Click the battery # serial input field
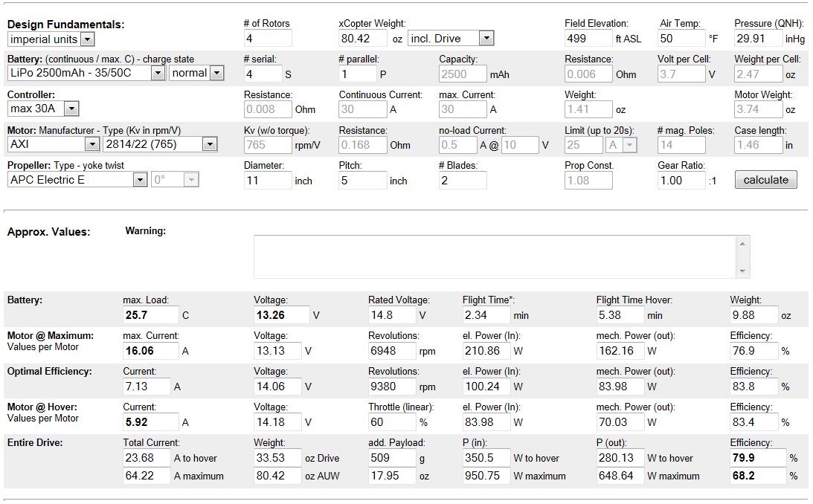 click(x=263, y=74)
